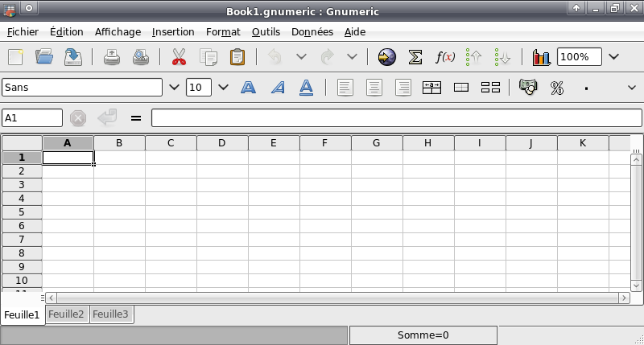The width and height of the screenshot is (644, 345).
Task: Apply bold with the bold A icon
Action: pos(248,88)
